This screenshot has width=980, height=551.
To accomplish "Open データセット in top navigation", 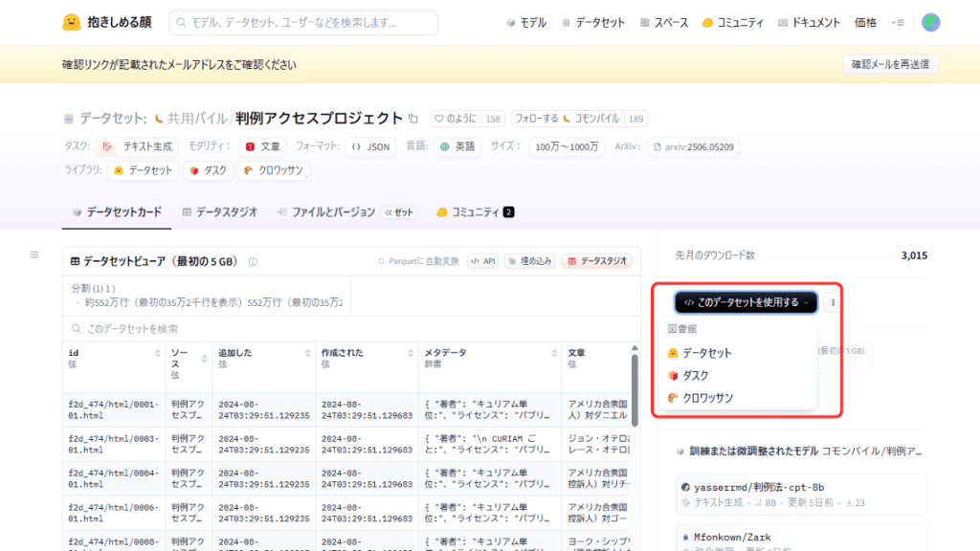I will [x=593, y=23].
